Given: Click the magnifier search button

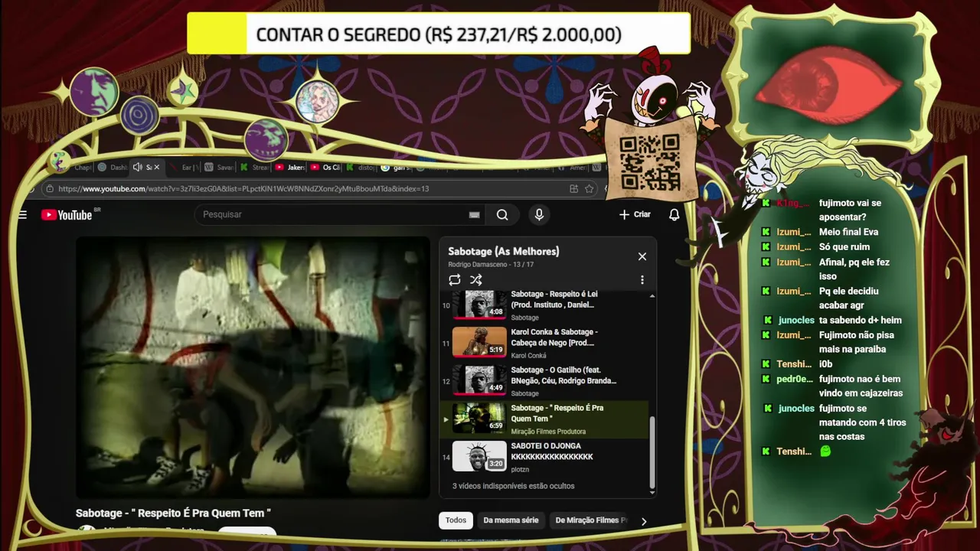Looking at the screenshot, I should point(502,215).
